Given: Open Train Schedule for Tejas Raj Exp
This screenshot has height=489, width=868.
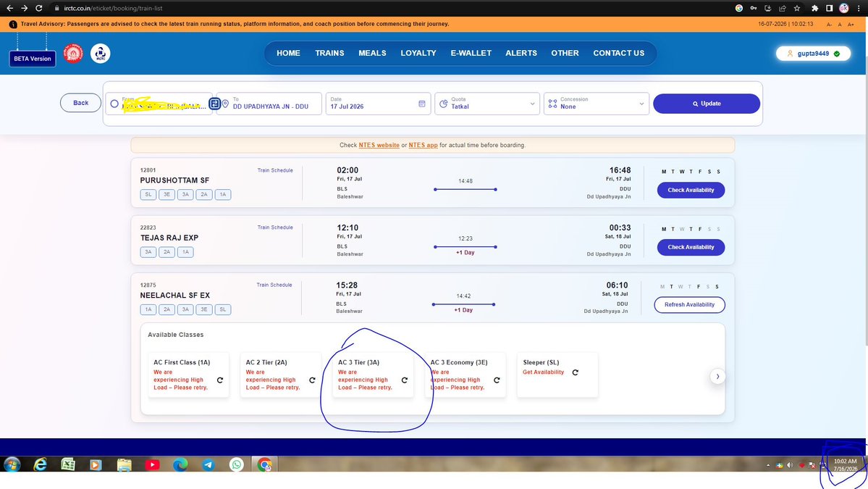Looking at the screenshot, I should pyautogui.click(x=275, y=227).
